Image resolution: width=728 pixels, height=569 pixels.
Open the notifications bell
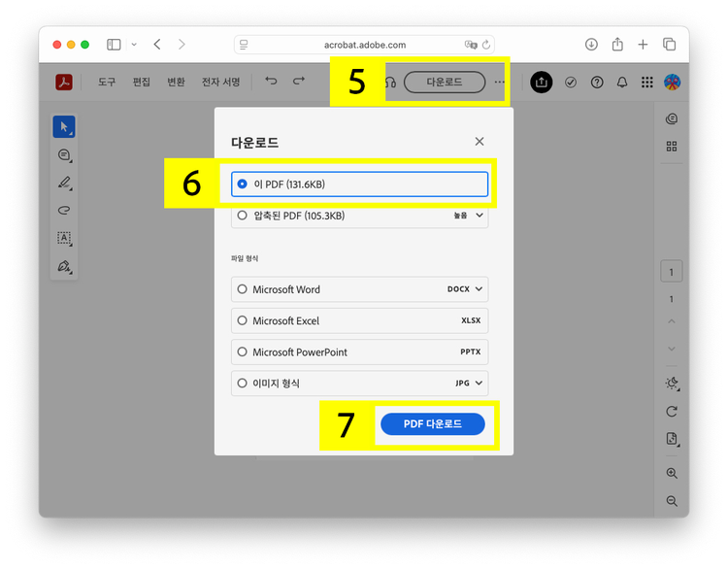(622, 83)
